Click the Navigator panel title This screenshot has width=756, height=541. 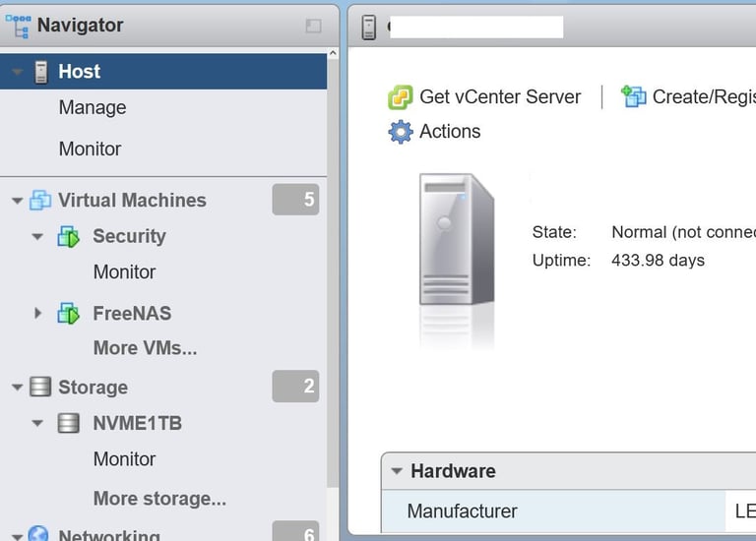coord(81,25)
